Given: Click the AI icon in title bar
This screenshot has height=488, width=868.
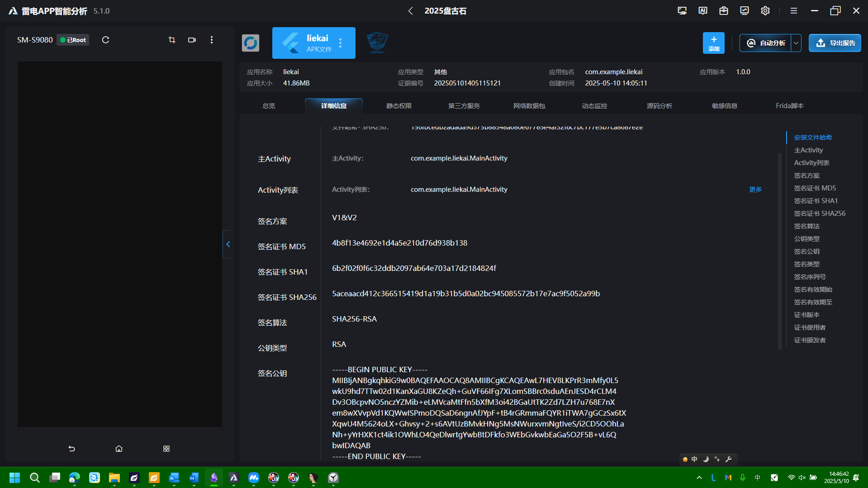Looking at the screenshot, I should click(x=703, y=11).
